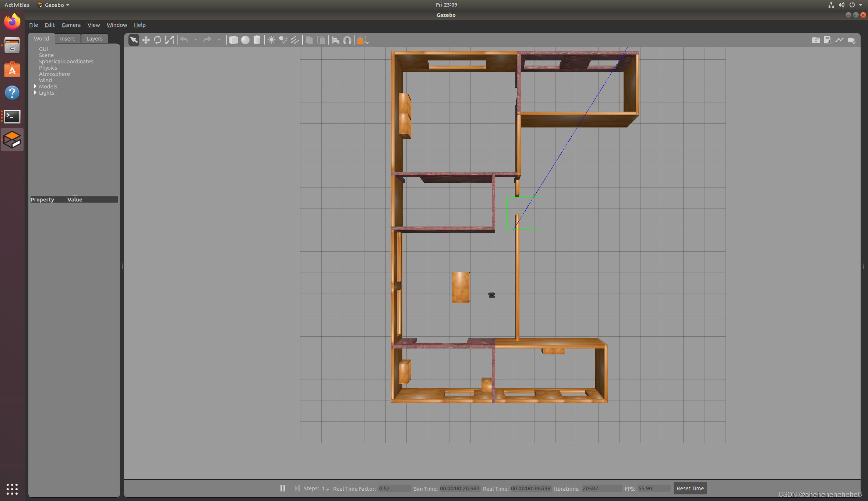
Task: Pause the simulation
Action: pyautogui.click(x=283, y=488)
